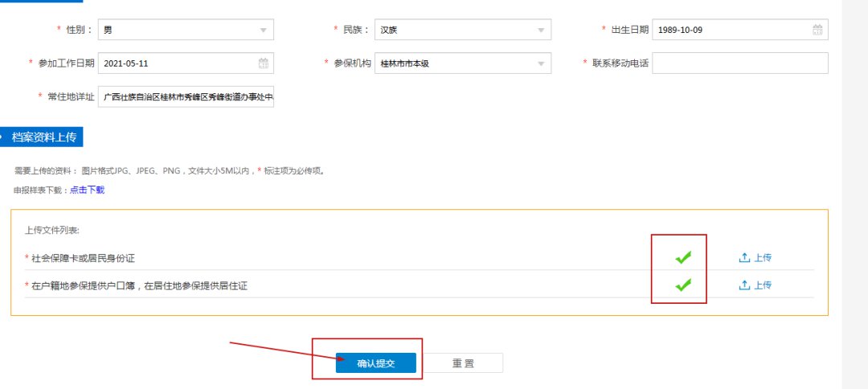Open calendar picker for 参加工作日期
Viewport: 868px width, 389px height.
click(x=264, y=63)
